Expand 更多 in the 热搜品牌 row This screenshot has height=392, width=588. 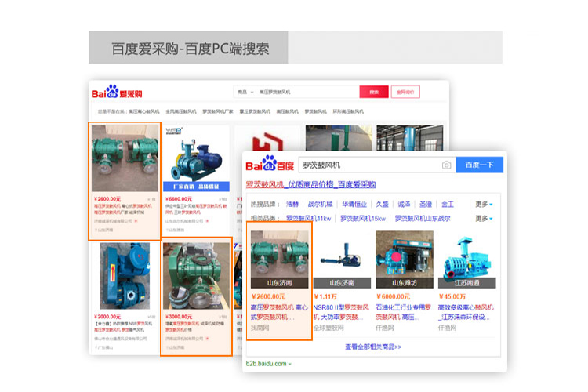point(484,204)
